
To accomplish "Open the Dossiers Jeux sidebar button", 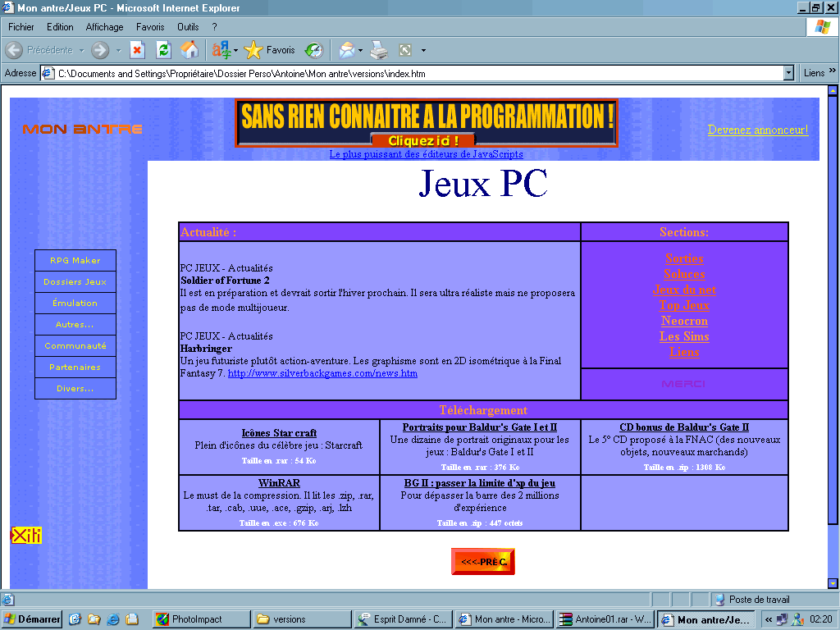I will point(75,282).
